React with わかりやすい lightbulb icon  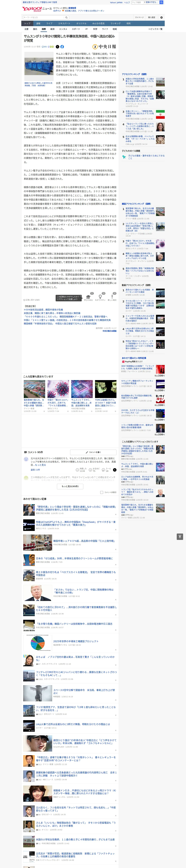pos(100,297)
